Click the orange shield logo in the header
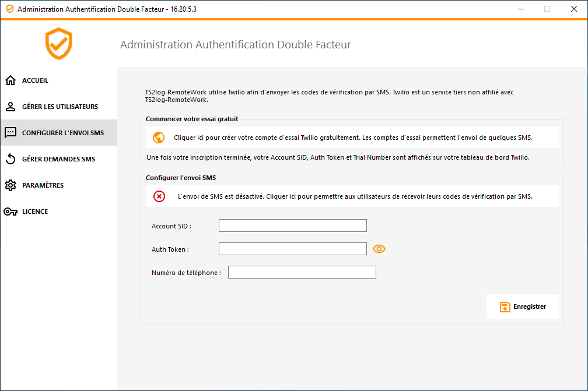 (x=58, y=44)
